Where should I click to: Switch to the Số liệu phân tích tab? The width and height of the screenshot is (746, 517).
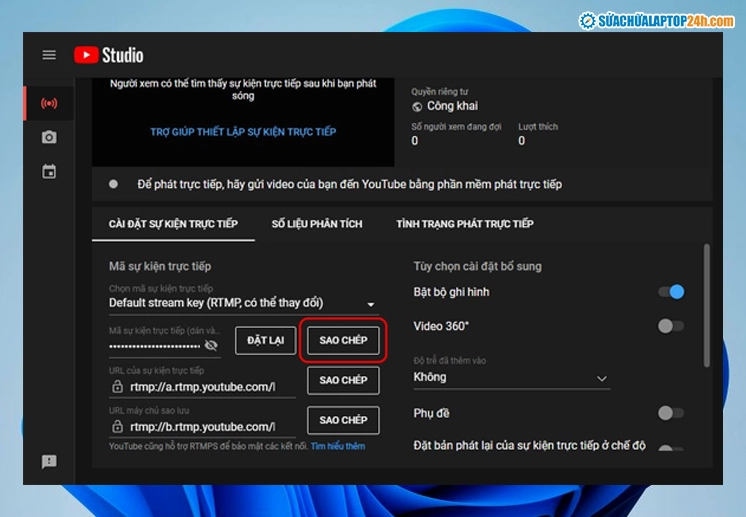pos(317,224)
